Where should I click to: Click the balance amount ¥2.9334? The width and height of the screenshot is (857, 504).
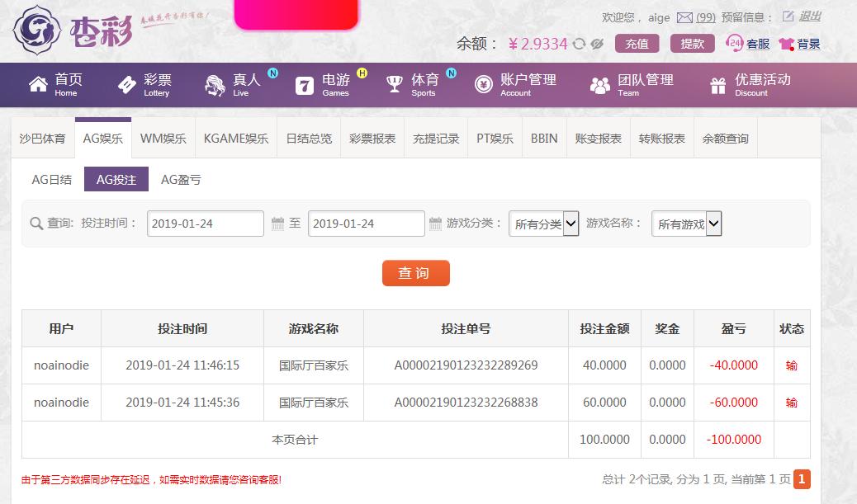[x=537, y=44]
